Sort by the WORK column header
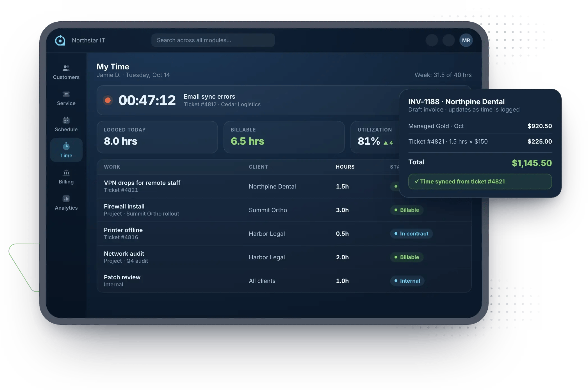Screen dimensions: 588x390 (112, 167)
